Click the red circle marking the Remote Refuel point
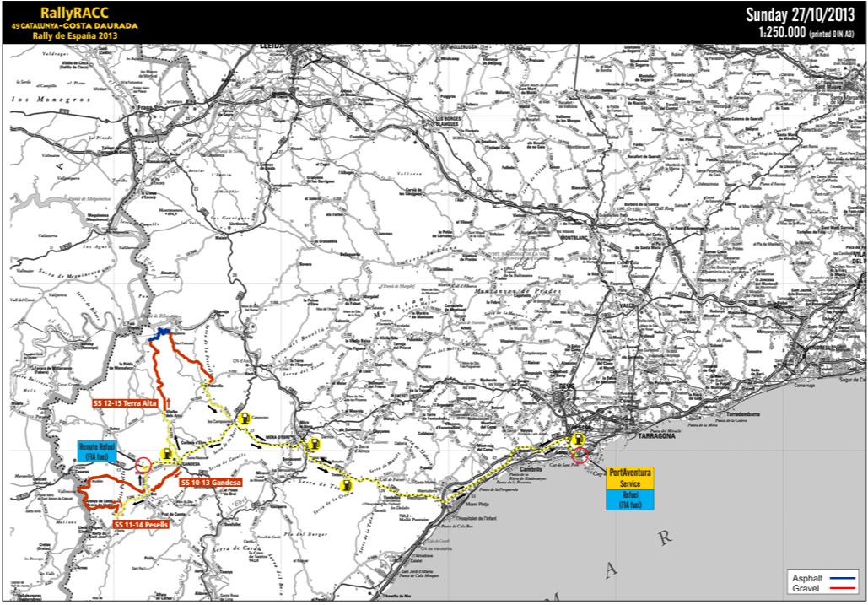Screen dimensions: 868x605 (143, 464)
